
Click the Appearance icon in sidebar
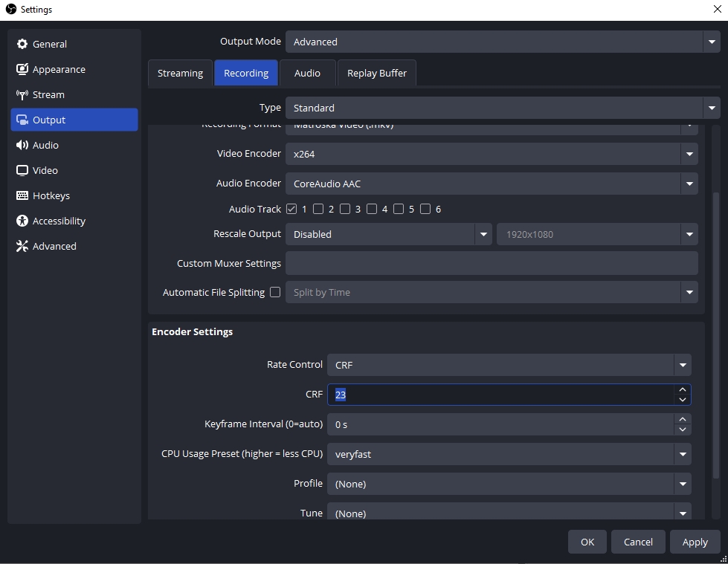tap(22, 69)
